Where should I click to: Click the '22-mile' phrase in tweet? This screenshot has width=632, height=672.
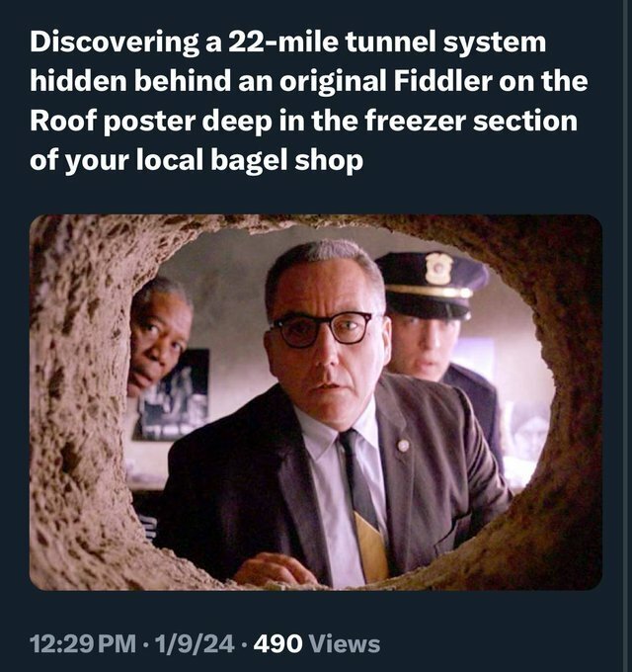(x=283, y=42)
